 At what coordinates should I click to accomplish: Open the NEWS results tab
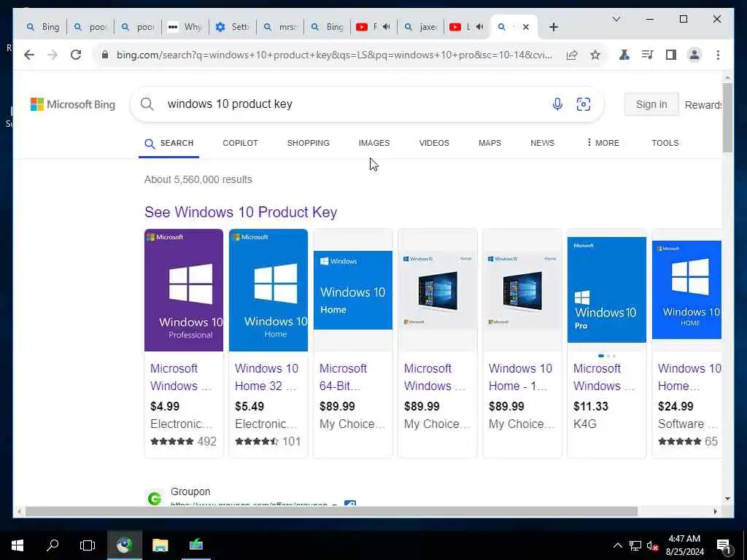[542, 143]
